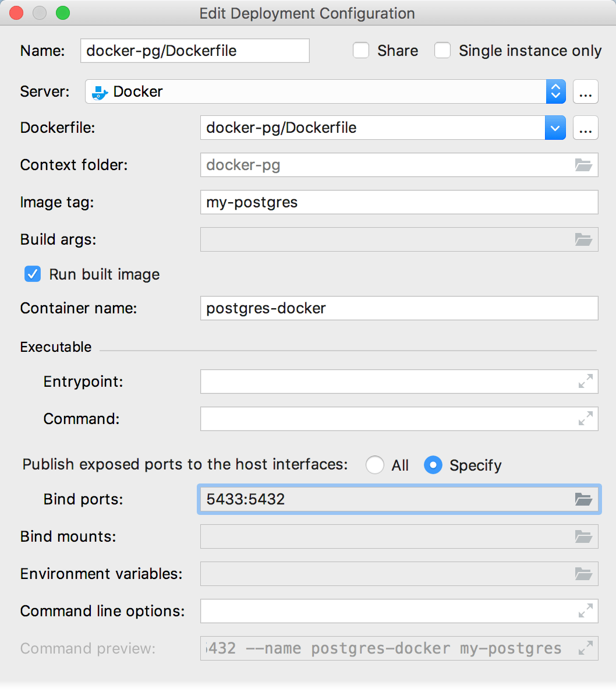Open the Server dropdown arrows

point(555,91)
